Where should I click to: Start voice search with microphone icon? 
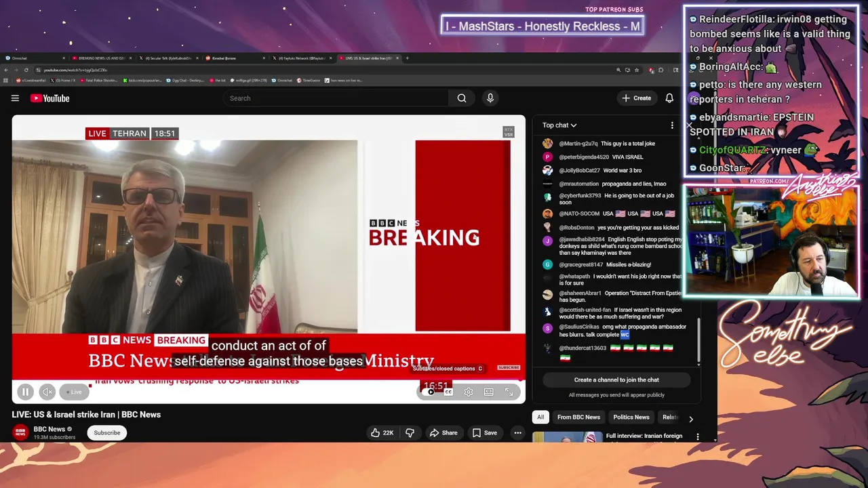[x=490, y=98]
